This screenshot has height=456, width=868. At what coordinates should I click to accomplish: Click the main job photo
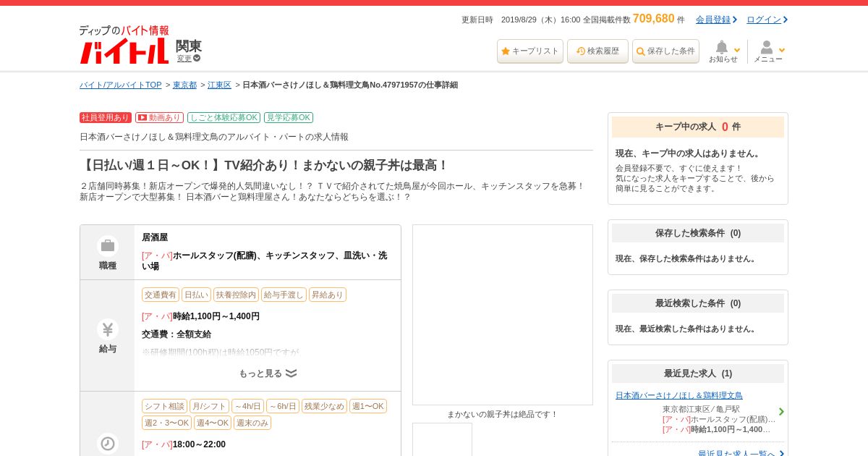pyautogui.click(x=503, y=315)
